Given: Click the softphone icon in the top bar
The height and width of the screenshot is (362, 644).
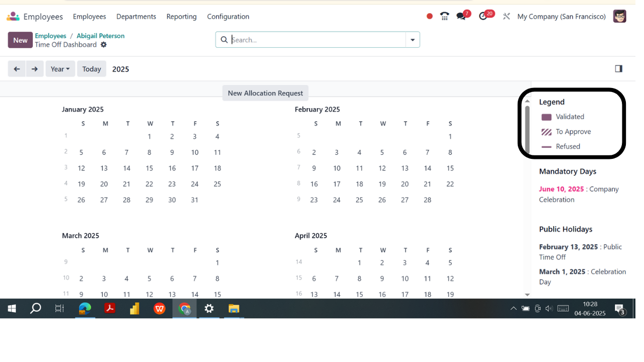Looking at the screenshot, I should pyautogui.click(x=444, y=16).
